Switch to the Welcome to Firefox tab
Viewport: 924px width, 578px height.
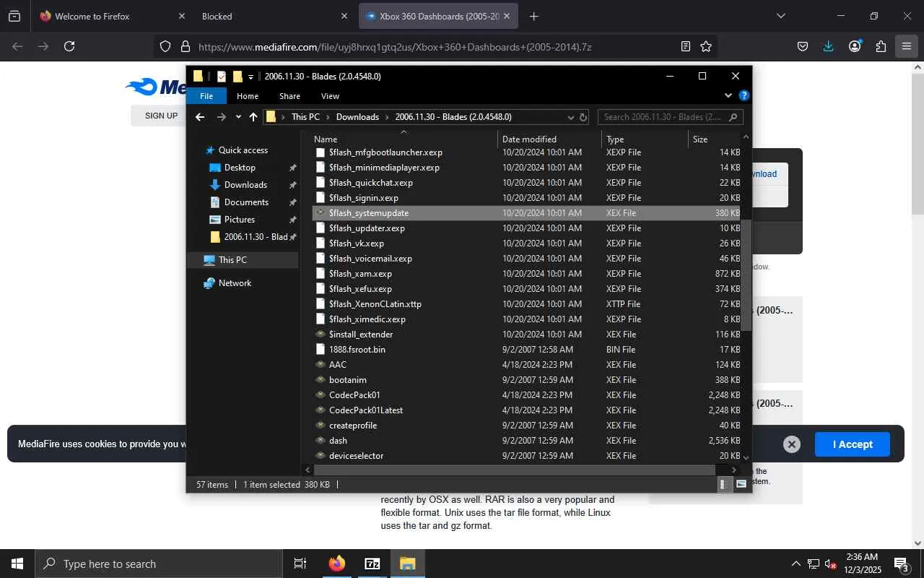112,16
